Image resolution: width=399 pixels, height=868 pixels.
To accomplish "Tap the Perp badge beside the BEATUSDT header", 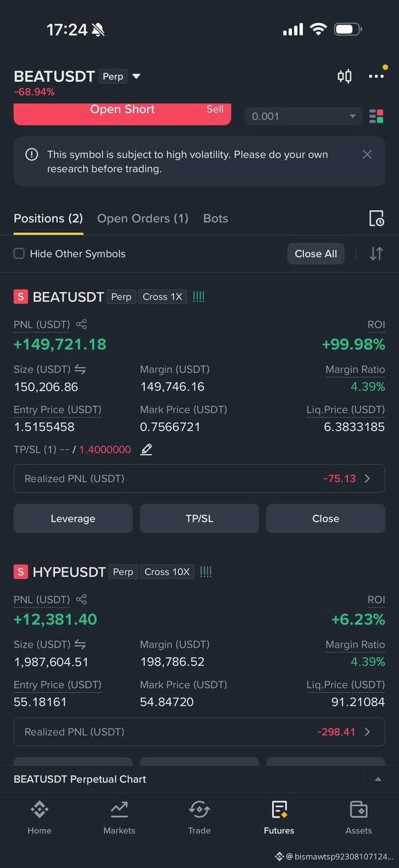I will tap(113, 76).
